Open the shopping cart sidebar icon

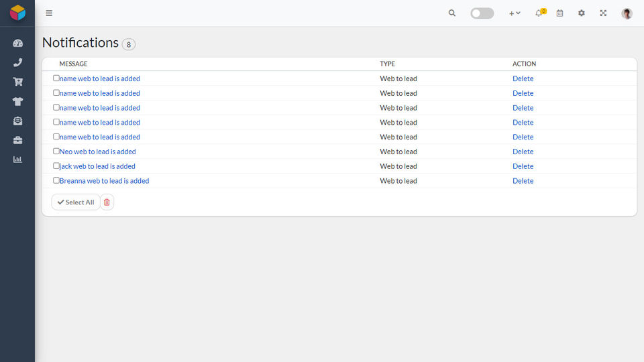17,82
